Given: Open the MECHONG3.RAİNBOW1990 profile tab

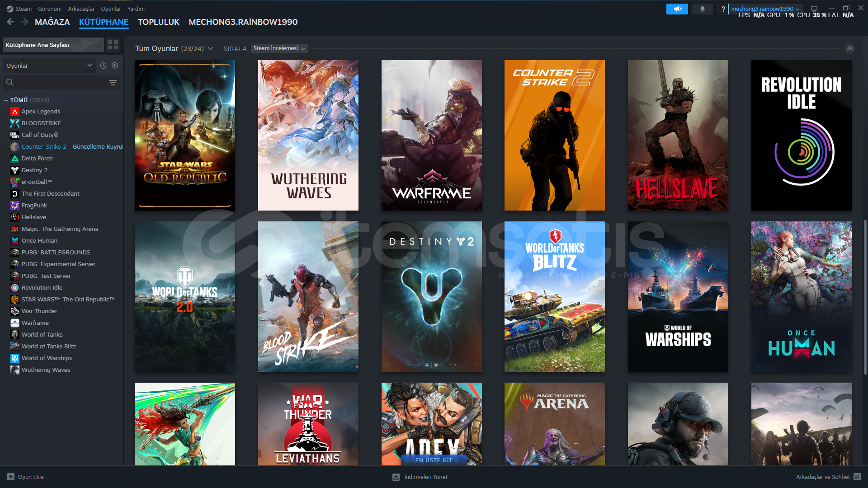Looking at the screenshot, I should [x=243, y=22].
